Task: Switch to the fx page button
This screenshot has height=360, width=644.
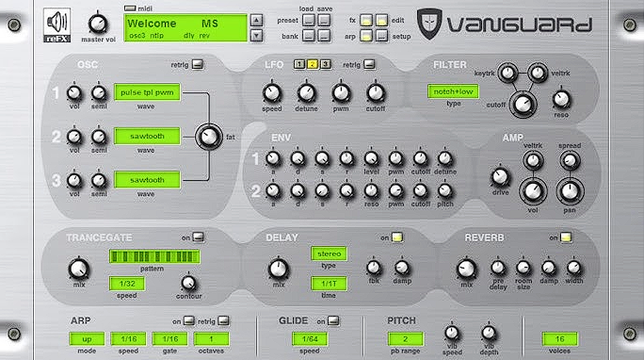Action: pyautogui.click(x=366, y=20)
